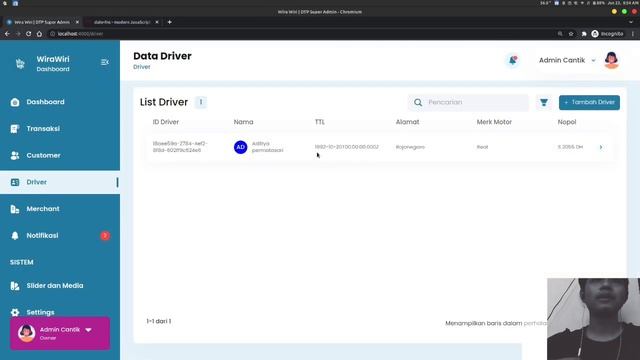Click the TTL column header
This screenshot has width=640, height=360.
[x=320, y=122]
